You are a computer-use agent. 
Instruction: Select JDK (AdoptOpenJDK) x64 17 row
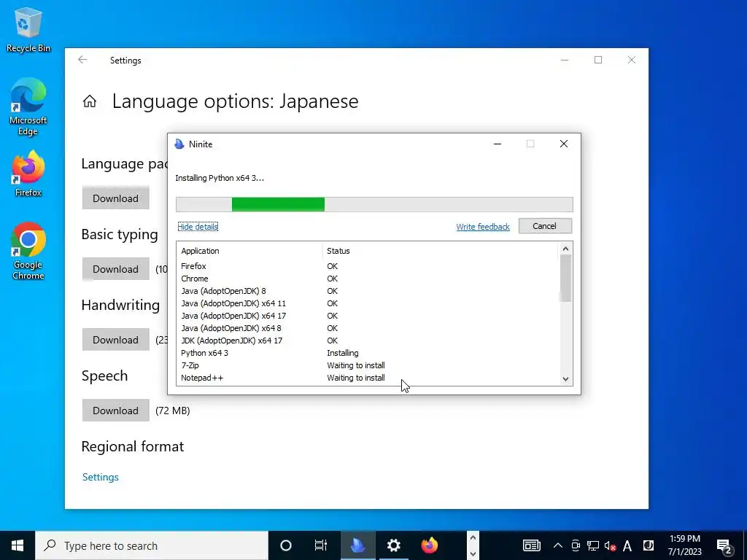click(x=368, y=341)
